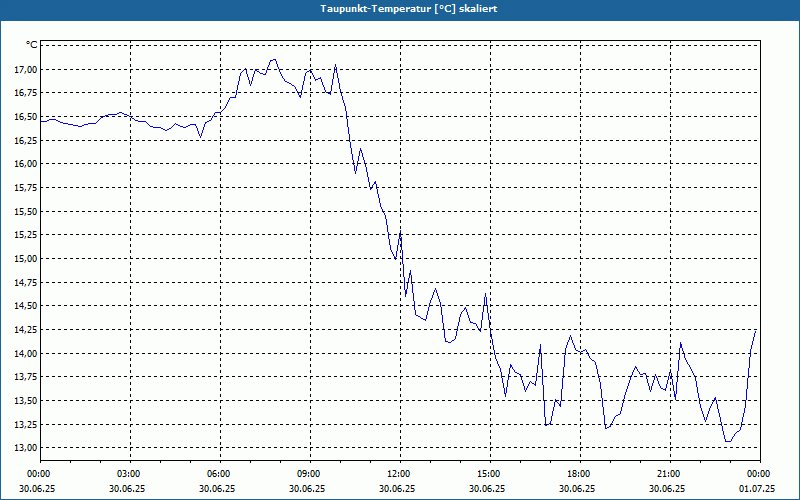The height and width of the screenshot is (500, 800).
Task: Click the '15,50' y-axis value
Action: pyautogui.click(x=26, y=211)
